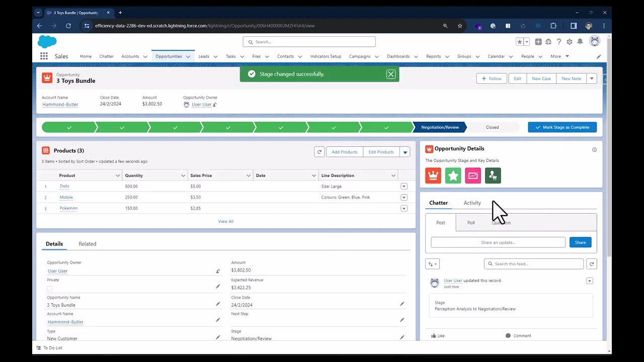This screenshot has width=644, height=362.
Task: Change Opportunity Owner icon in Details
Action: pos(218,271)
